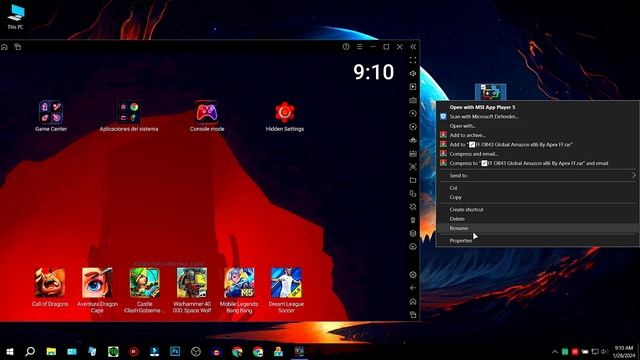Viewport: 640px width, 360px height.
Task: Open the clock showing 9:10 AM
Action: [624, 351]
